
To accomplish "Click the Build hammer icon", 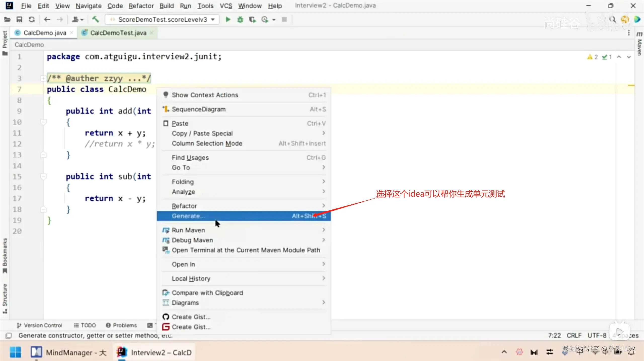I will (x=95, y=19).
